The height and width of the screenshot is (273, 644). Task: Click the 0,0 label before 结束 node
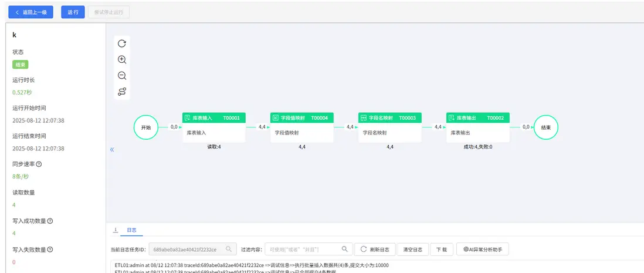(x=526, y=127)
